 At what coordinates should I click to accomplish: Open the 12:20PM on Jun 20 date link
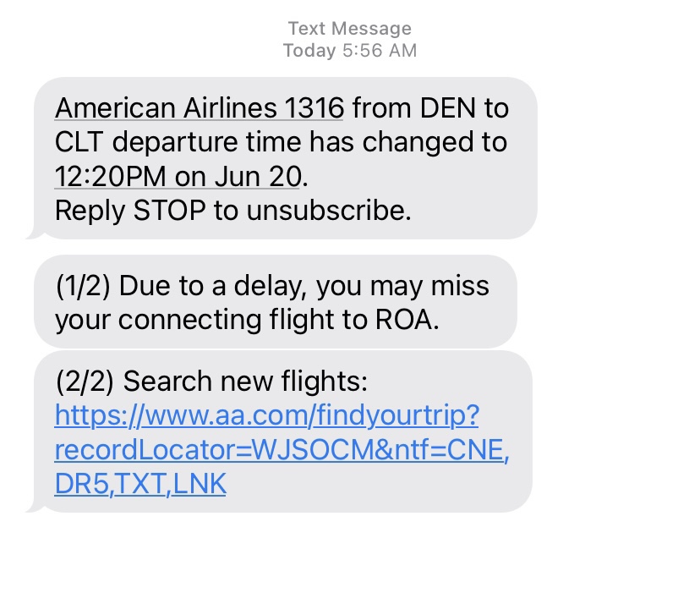pyautogui.click(x=178, y=176)
